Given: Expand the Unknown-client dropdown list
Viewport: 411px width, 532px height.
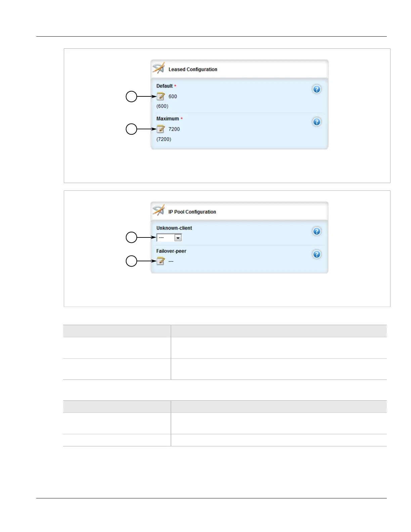Looking at the screenshot, I should [178, 238].
